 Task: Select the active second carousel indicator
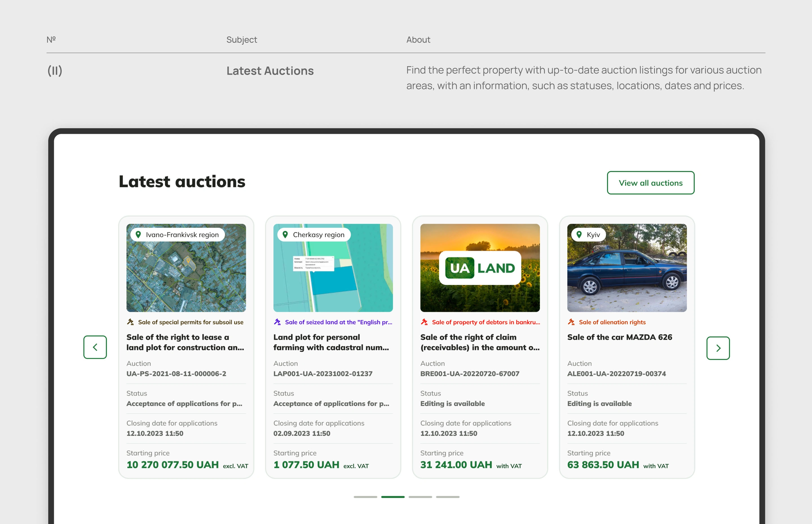pyautogui.click(x=393, y=497)
